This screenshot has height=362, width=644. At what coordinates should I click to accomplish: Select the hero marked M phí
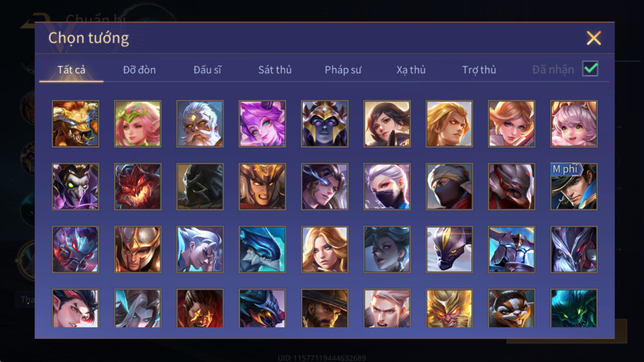pos(574,187)
